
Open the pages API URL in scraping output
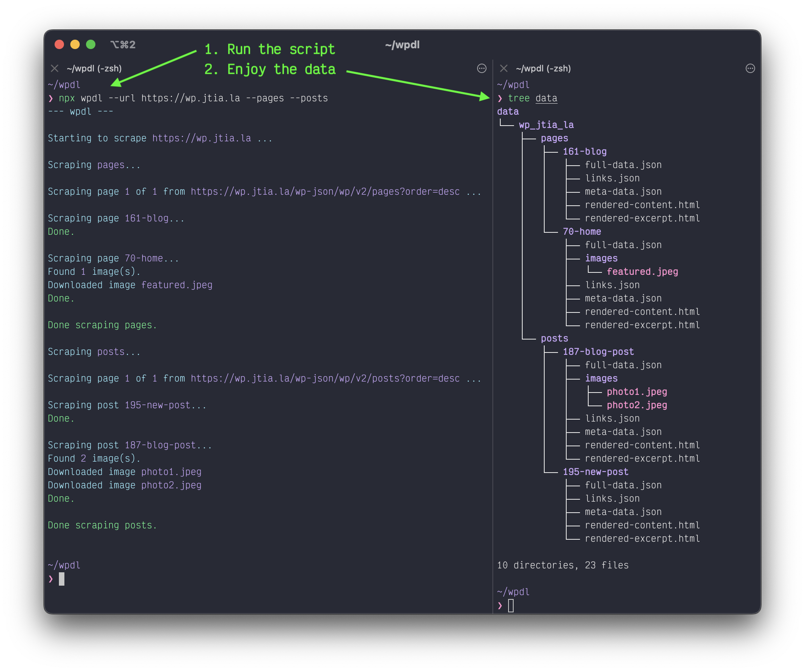(x=325, y=192)
